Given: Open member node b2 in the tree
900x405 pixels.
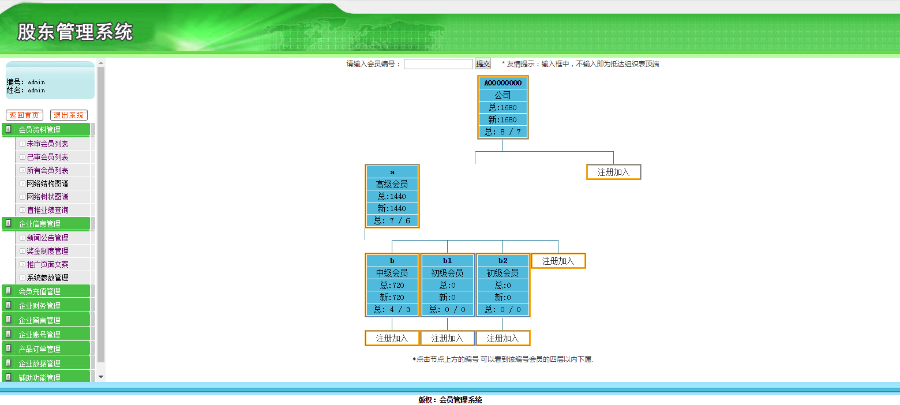Looking at the screenshot, I should point(503,260).
